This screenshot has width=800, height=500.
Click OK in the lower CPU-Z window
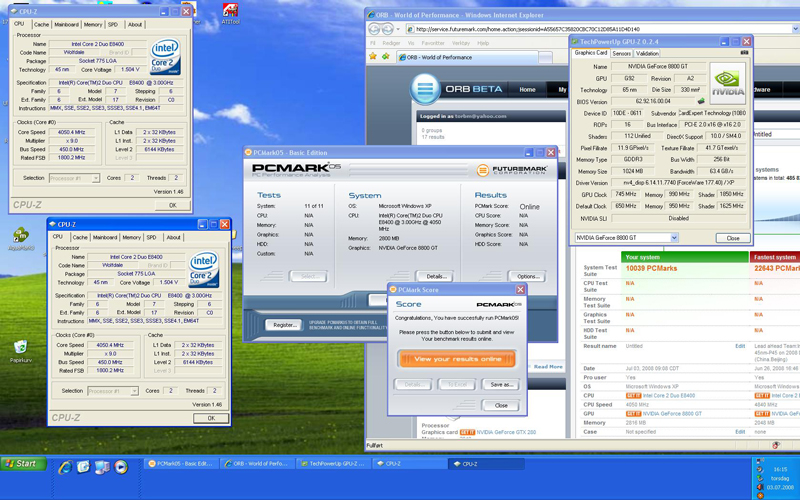point(211,418)
